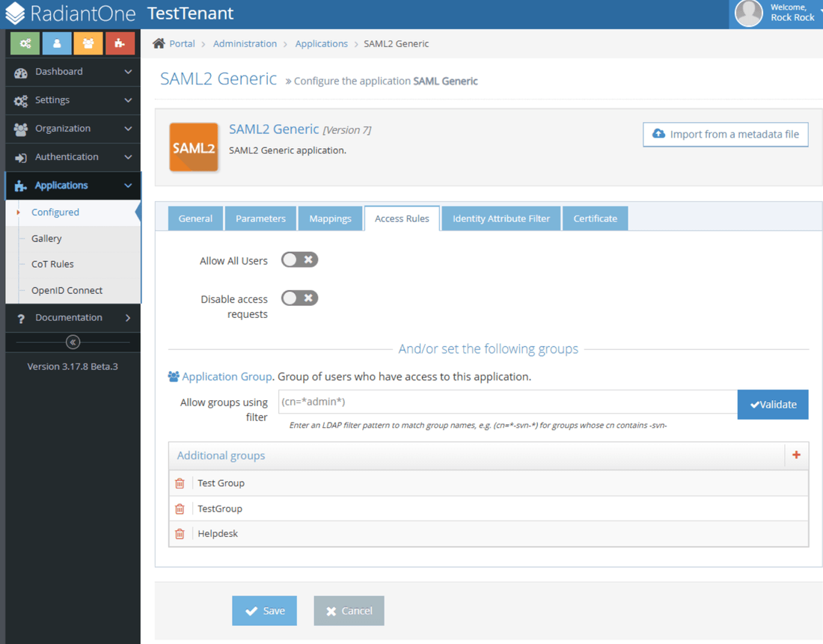Screen dimensions: 823x644
Task: Go to Applications breadcrumb link
Action: (321, 43)
